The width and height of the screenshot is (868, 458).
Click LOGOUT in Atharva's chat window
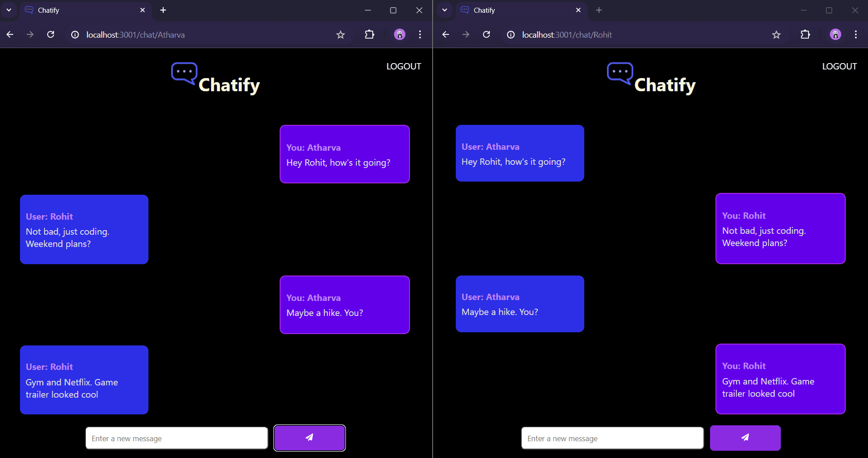403,66
